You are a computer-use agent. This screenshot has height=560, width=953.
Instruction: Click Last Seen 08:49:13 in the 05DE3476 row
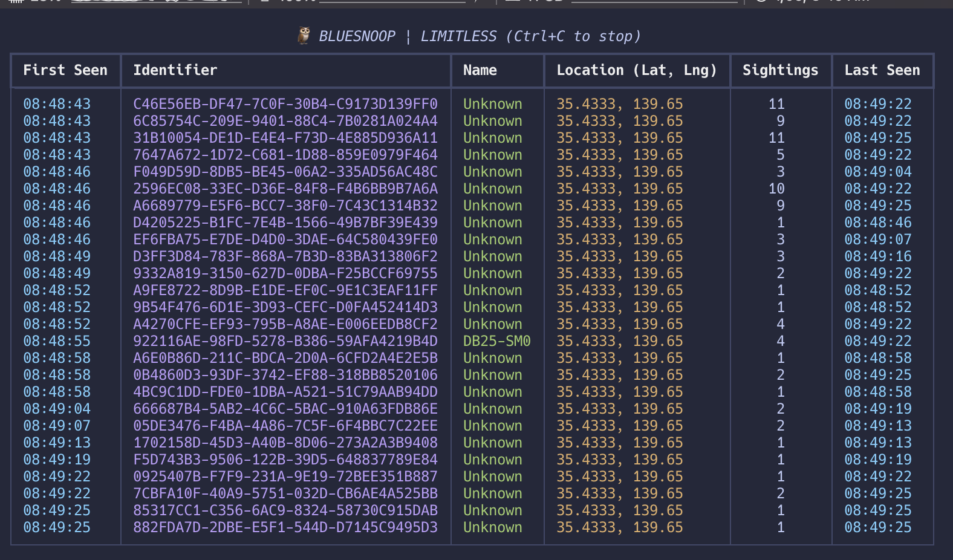click(878, 426)
